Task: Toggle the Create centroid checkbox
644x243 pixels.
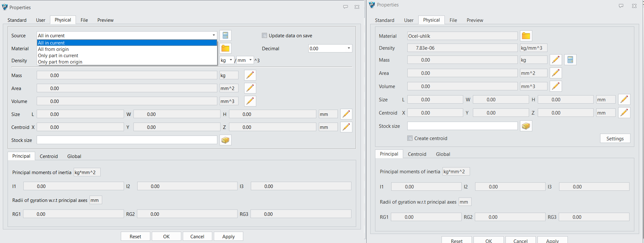Action: (x=410, y=138)
